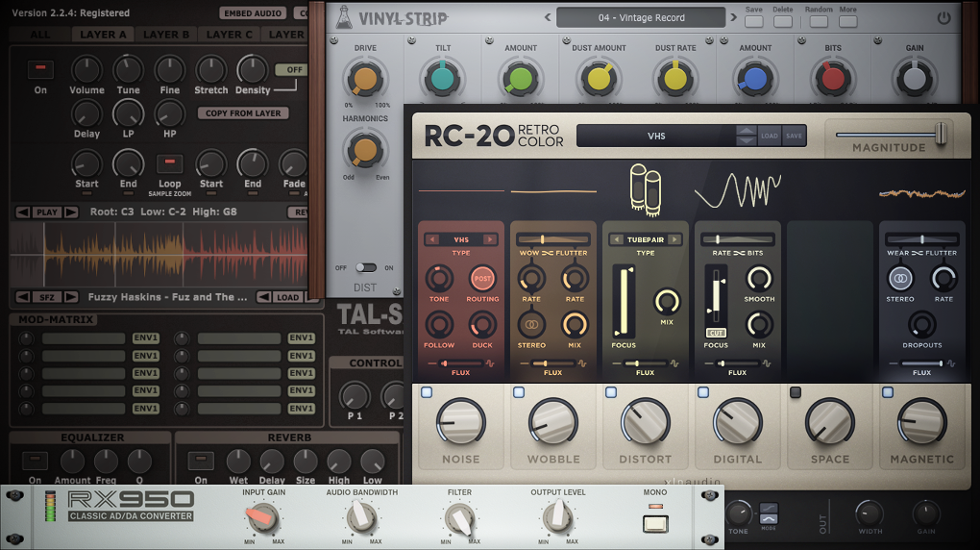Click the large NOISE knob
The width and height of the screenshot is (980, 550).
point(460,422)
